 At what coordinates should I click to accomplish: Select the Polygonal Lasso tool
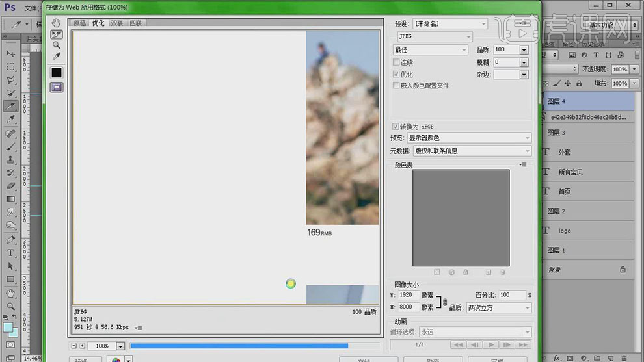click(x=10, y=80)
